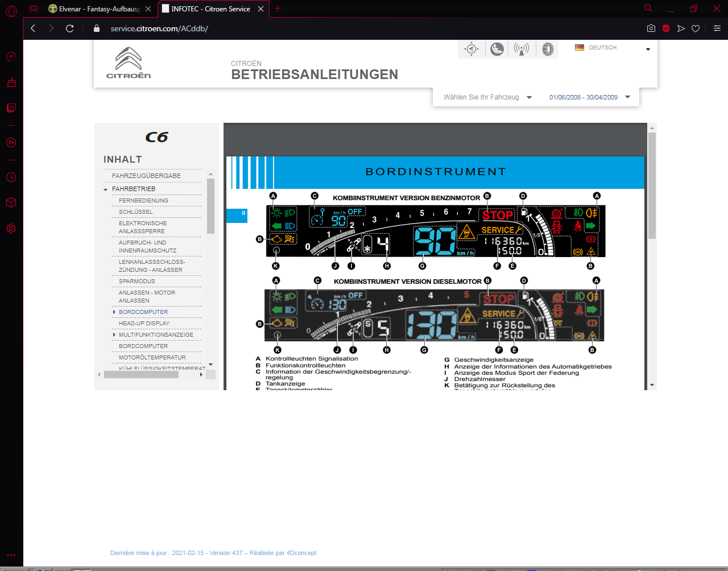The image size is (728, 571).
Task: Go to Citroën logo homepage
Action: [x=129, y=63]
